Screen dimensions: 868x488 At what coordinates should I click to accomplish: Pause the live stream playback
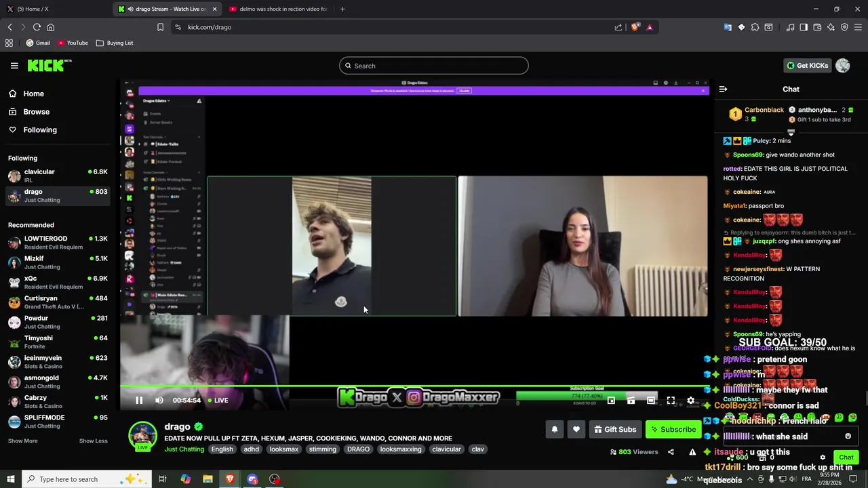click(x=139, y=401)
